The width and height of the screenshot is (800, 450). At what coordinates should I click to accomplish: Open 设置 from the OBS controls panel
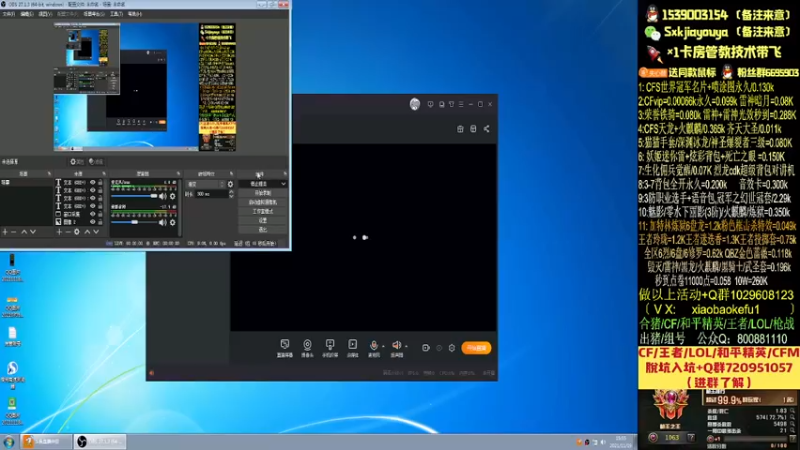click(x=263, y=220)
